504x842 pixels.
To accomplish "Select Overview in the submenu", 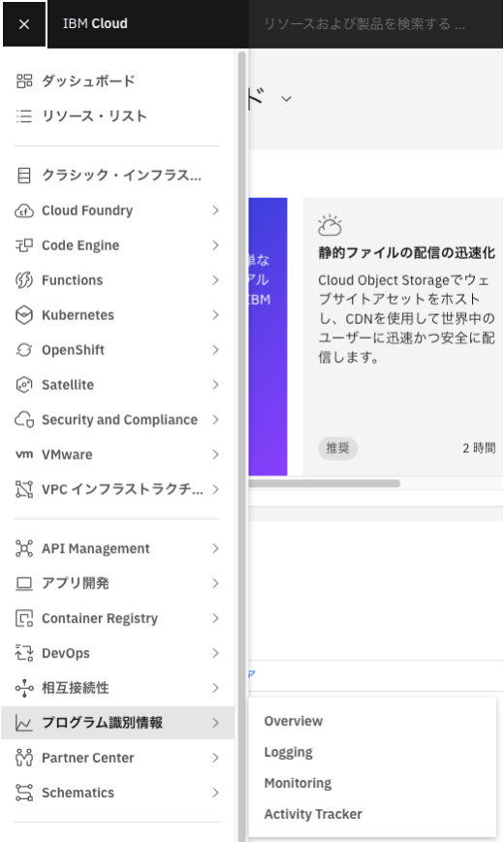I will pos(294,721).
